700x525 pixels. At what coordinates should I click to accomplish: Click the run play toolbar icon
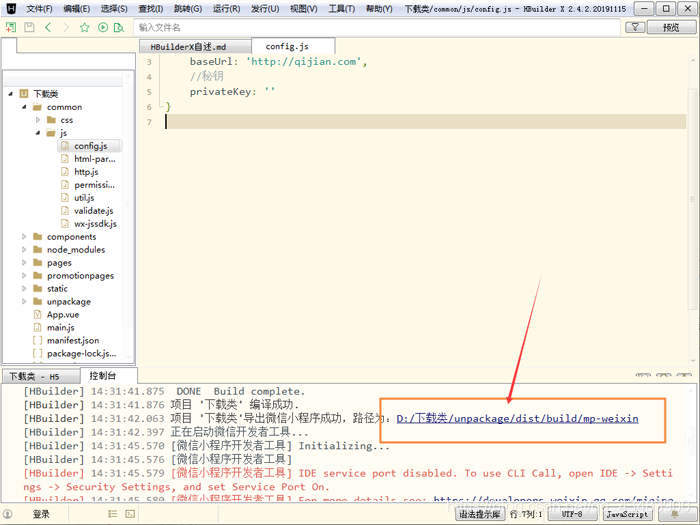point(103,27)
